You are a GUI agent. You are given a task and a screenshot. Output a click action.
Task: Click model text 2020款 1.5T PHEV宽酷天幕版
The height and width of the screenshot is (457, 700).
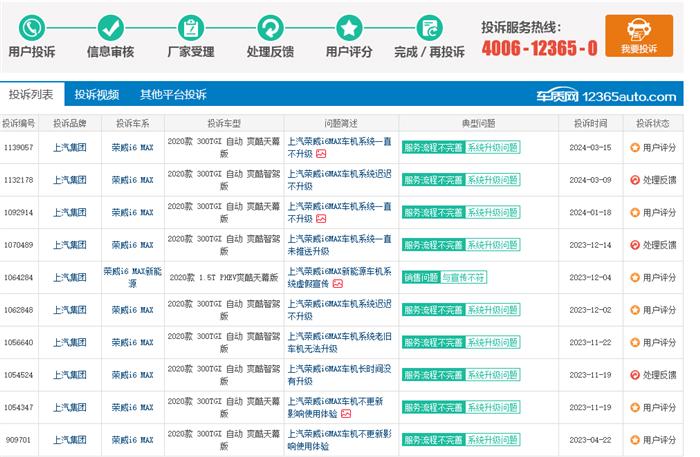224,277
